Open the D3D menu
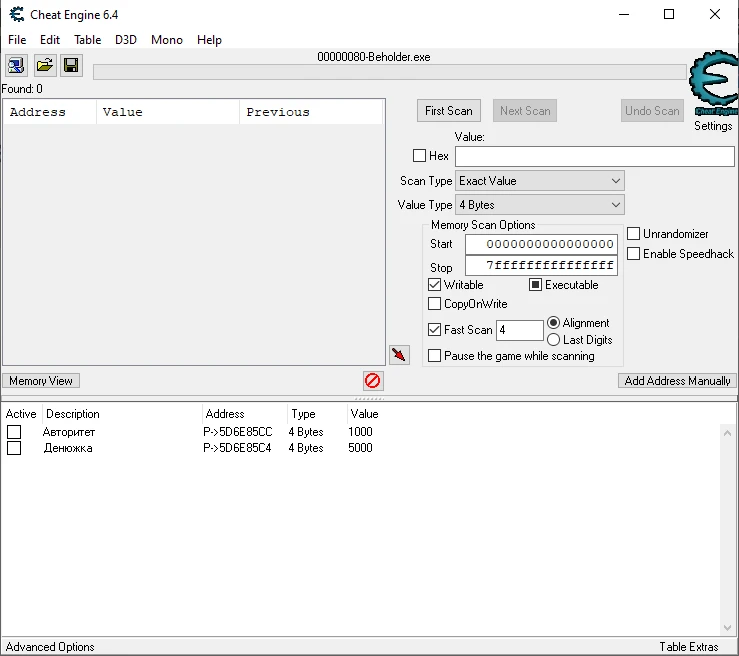739x656 pixels. 126,40
